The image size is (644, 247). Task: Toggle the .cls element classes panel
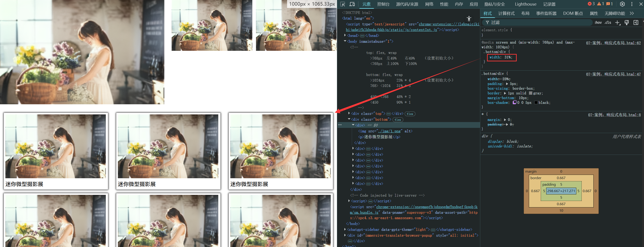pyautogui.click(x=608, y=22)
